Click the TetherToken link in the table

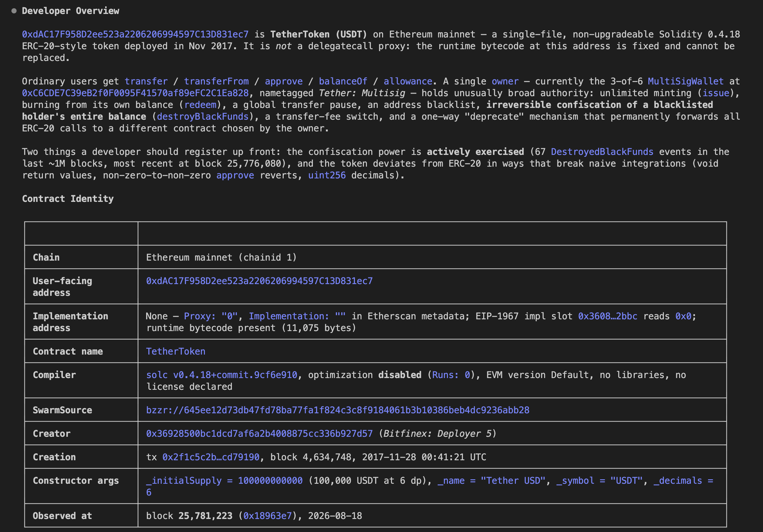click(176, 351)
